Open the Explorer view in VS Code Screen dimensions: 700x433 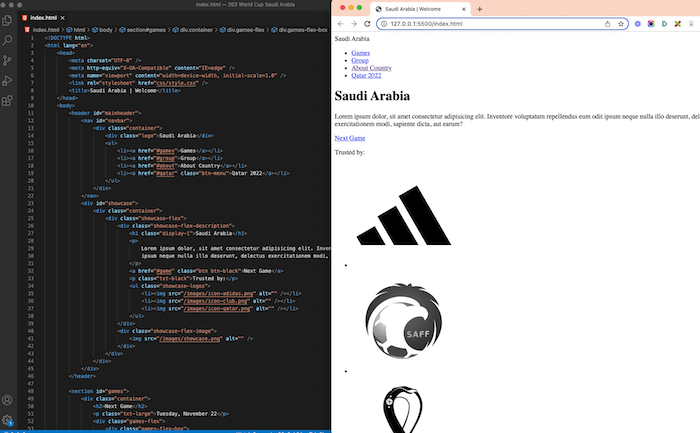coord(7,21)
